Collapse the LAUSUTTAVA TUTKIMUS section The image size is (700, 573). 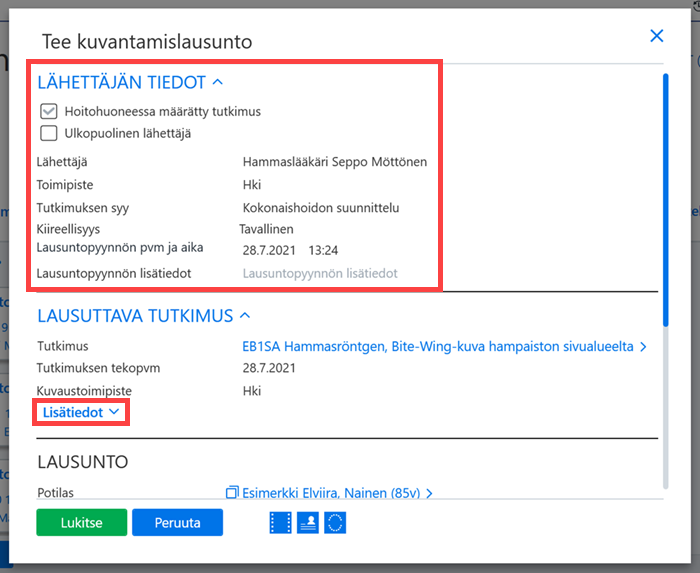coord(144,316)
